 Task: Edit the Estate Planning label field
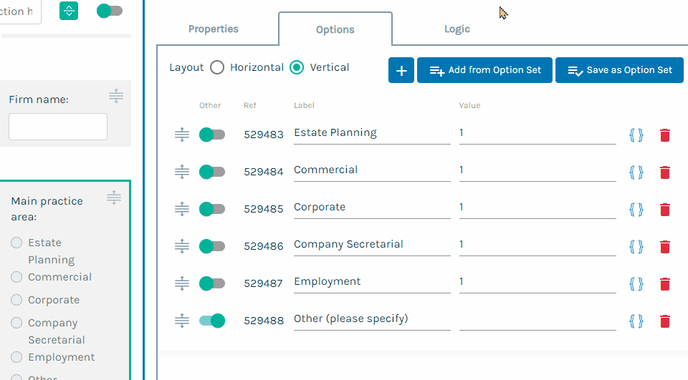pos(372,133)
